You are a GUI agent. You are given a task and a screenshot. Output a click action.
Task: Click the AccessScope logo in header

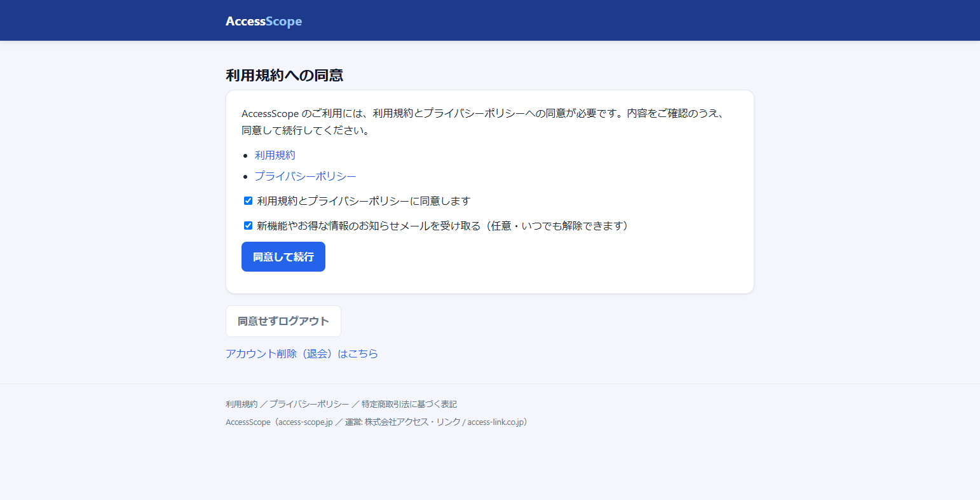[264, 21]
